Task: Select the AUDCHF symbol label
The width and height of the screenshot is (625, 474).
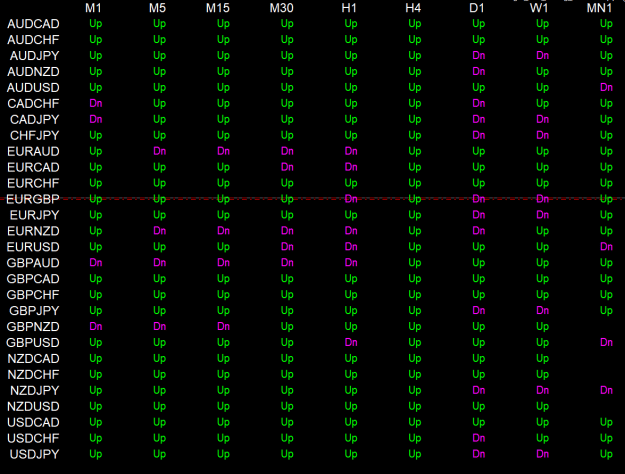Action: pyautogui.click(x=33, y=40)
